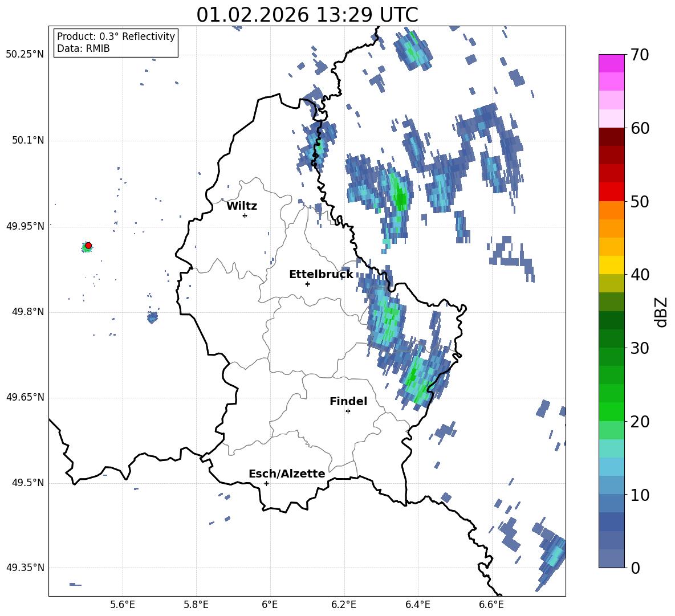Click the colorbar tick value 70
Image resolution: width=675 pixels, height=616 pixels.
click(640, 55)
